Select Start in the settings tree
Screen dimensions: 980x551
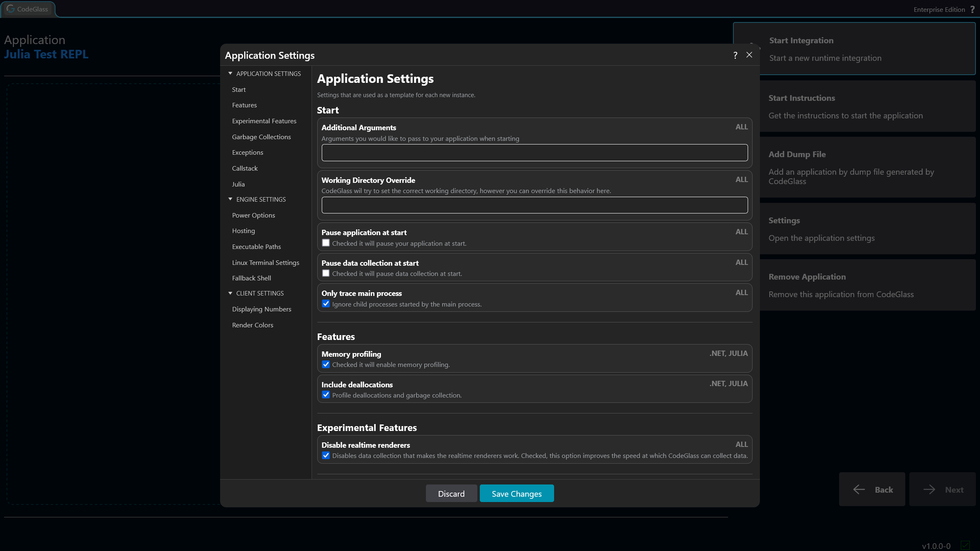[x=239, y=89]
